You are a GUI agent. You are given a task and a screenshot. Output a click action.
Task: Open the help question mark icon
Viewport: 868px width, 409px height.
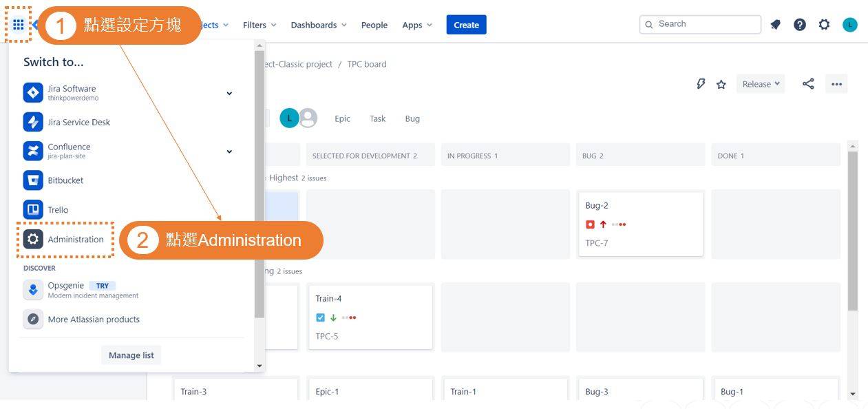coord(800,25)
